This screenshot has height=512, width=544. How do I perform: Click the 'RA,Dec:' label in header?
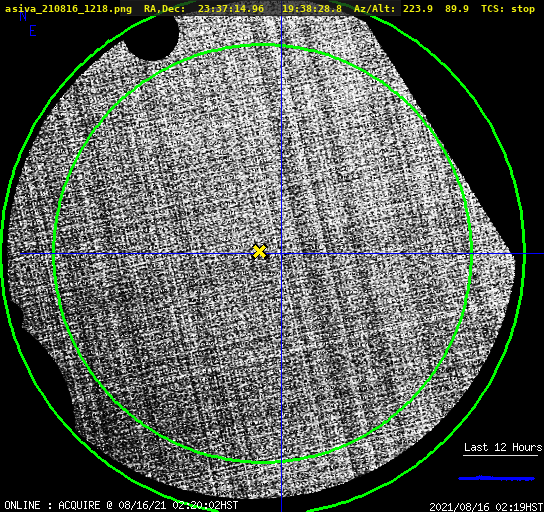point(164,9)
